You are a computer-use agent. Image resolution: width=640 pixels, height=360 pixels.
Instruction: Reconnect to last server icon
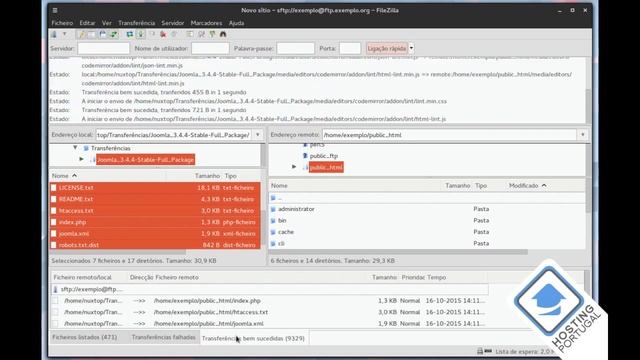(174, 35)
